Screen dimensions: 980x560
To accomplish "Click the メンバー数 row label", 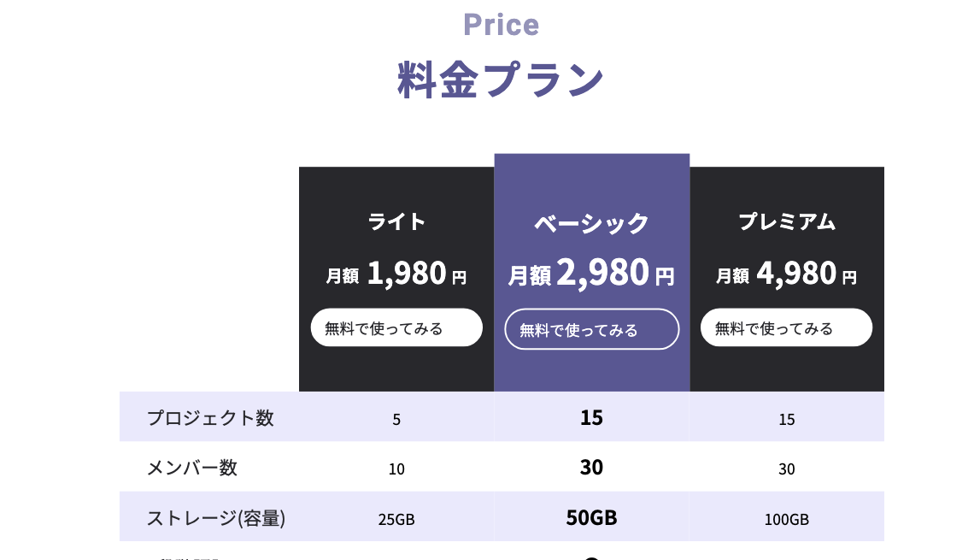I will pyautogui.click(x=189, y=468).
